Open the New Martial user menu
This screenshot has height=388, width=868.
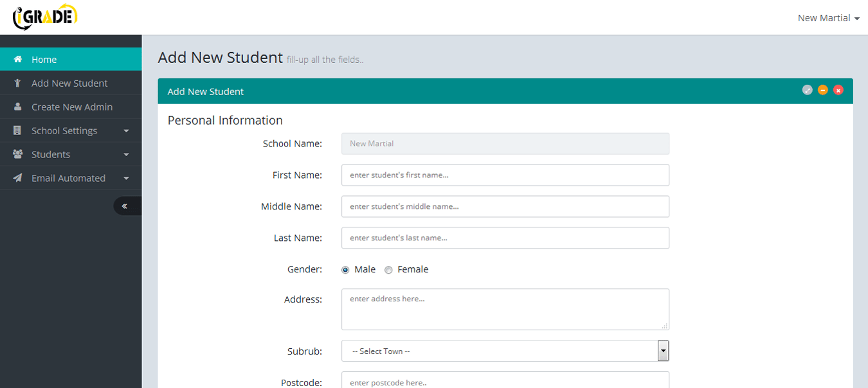pos(828,18)
